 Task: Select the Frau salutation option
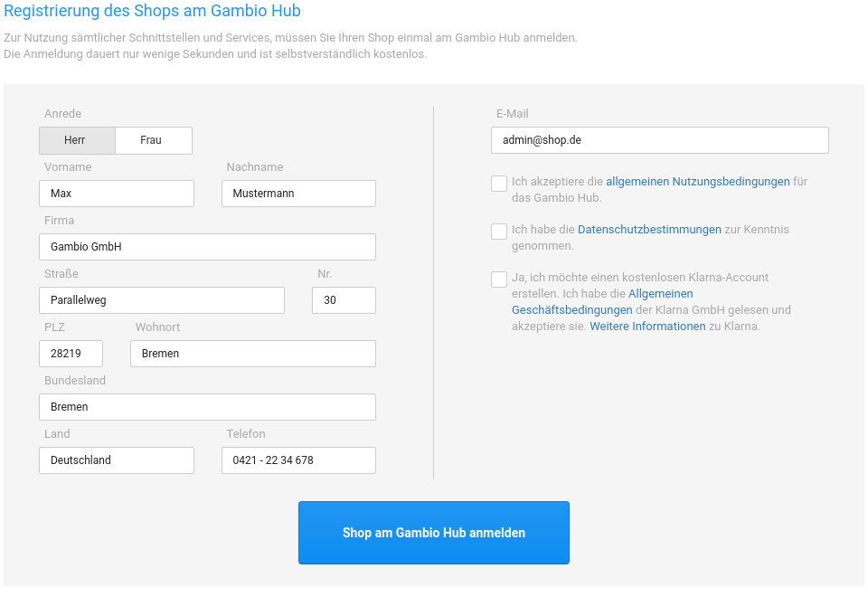click(154, 140)
